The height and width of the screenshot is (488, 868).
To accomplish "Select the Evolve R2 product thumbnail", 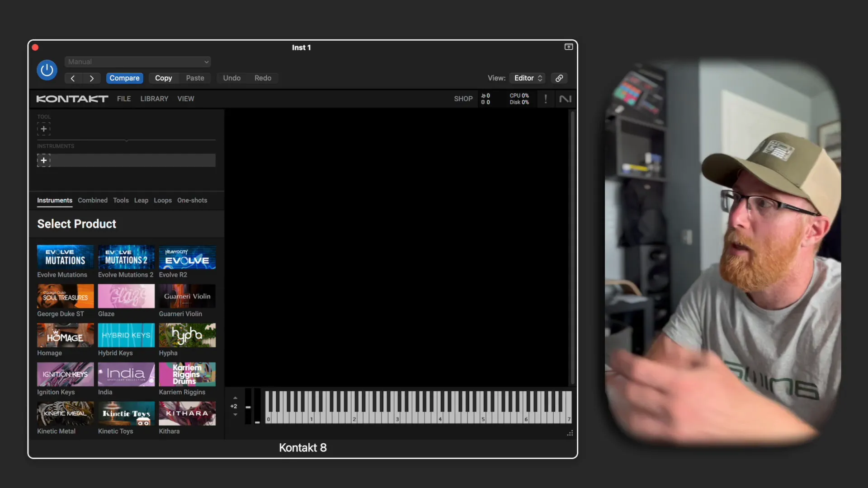I will 187,257.
